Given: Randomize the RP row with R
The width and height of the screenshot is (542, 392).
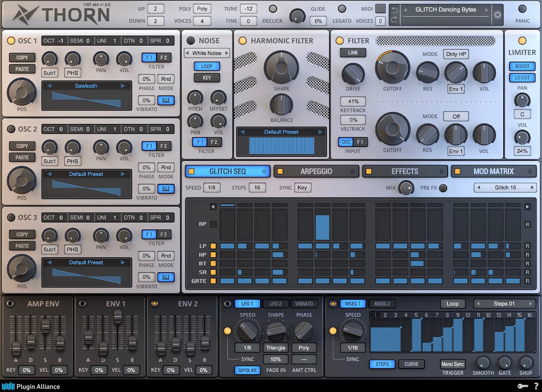Looking at the screenshot, I should 527,225.
